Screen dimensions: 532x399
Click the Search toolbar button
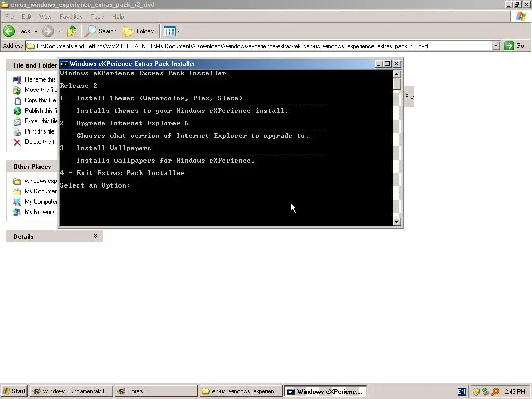pyautogui.click(x=100, y=31)
